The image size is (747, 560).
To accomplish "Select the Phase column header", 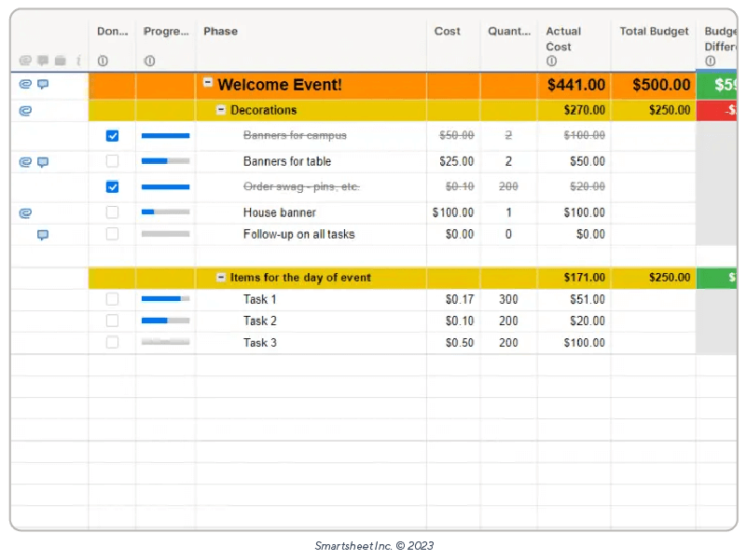I will [x=220, y=32].
